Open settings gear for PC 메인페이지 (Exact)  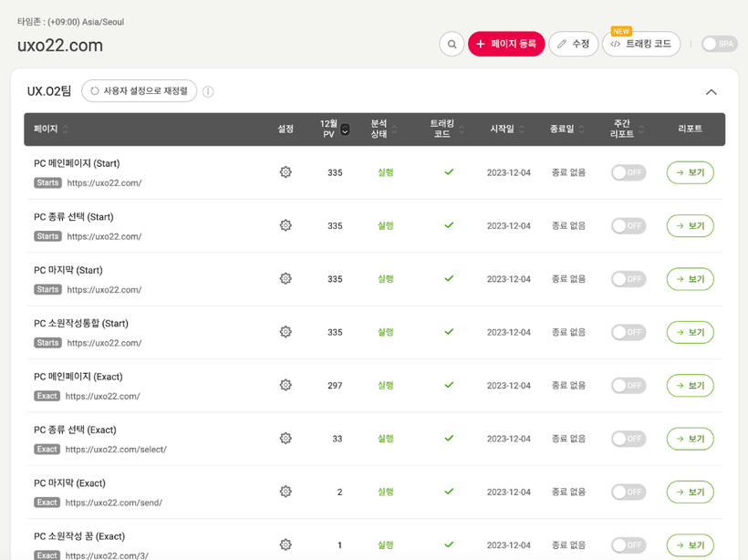[286, 385]
